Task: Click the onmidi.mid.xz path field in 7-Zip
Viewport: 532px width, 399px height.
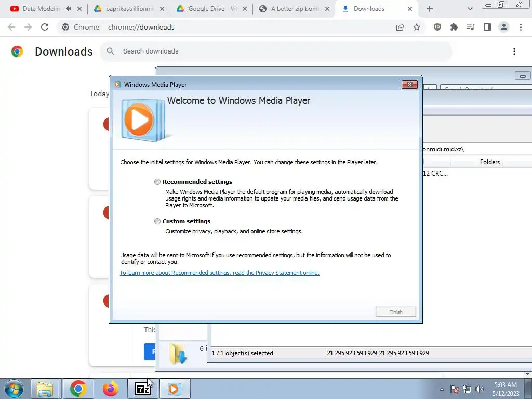Action: [x=477, y=149]
